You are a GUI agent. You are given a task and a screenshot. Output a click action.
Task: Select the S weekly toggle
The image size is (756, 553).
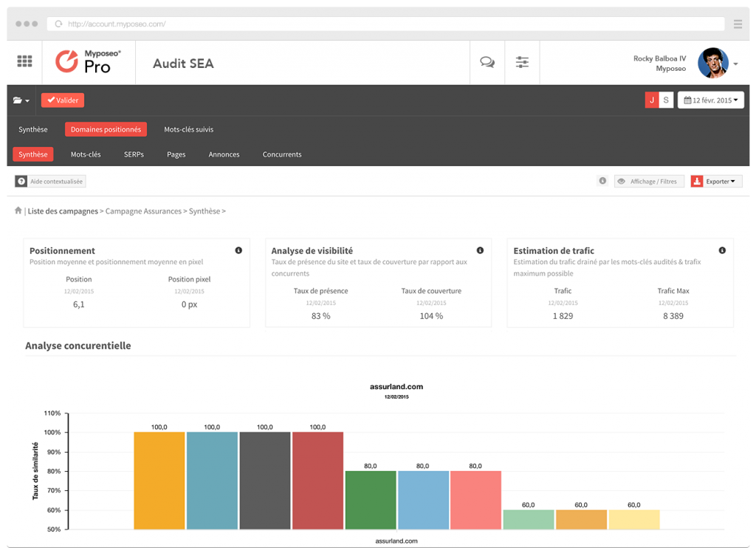point(666,100)
